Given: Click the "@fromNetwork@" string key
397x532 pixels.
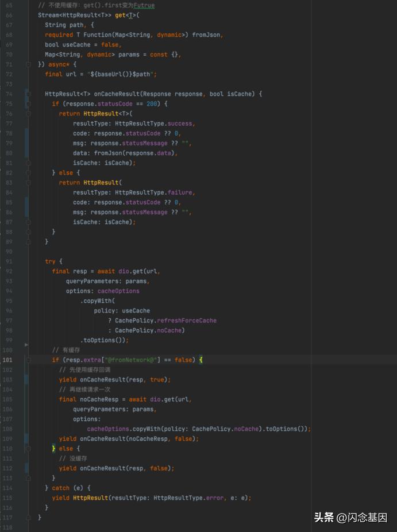Looking at the screenshot, I should coord(130,360).
